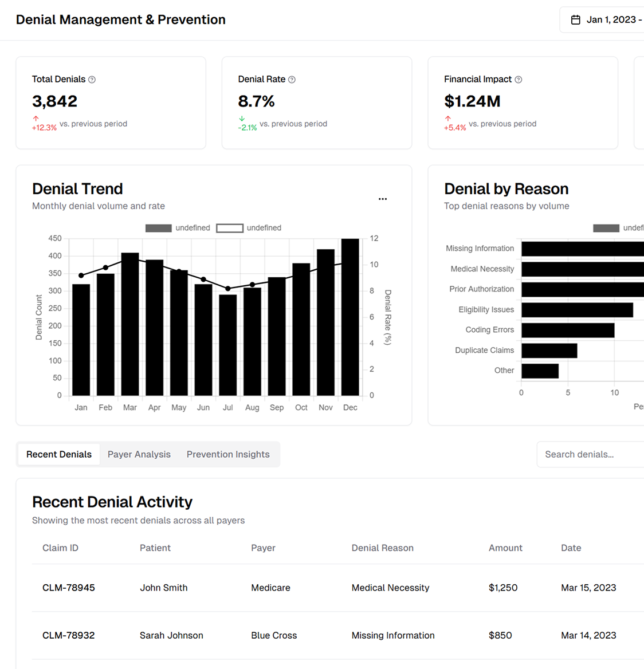Open the Denial Trend three-dot options menu
This screenshot has width=644, height=669.
[x=383, y=199]
